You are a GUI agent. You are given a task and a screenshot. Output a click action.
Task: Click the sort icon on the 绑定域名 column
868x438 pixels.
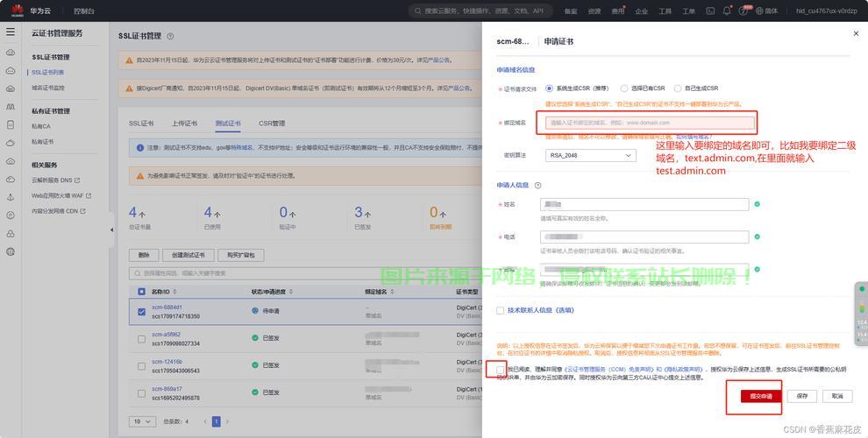point(392,292)
